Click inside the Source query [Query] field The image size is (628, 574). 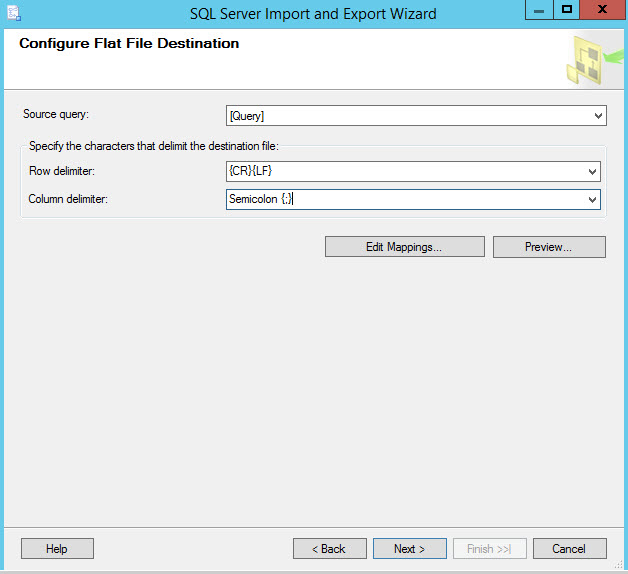point(416,116)
